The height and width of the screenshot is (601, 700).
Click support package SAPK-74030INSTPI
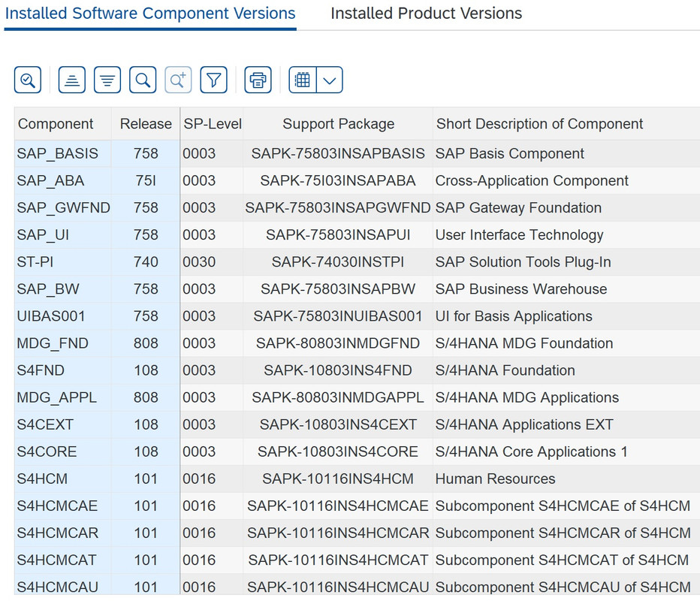[x=338, y=262]
